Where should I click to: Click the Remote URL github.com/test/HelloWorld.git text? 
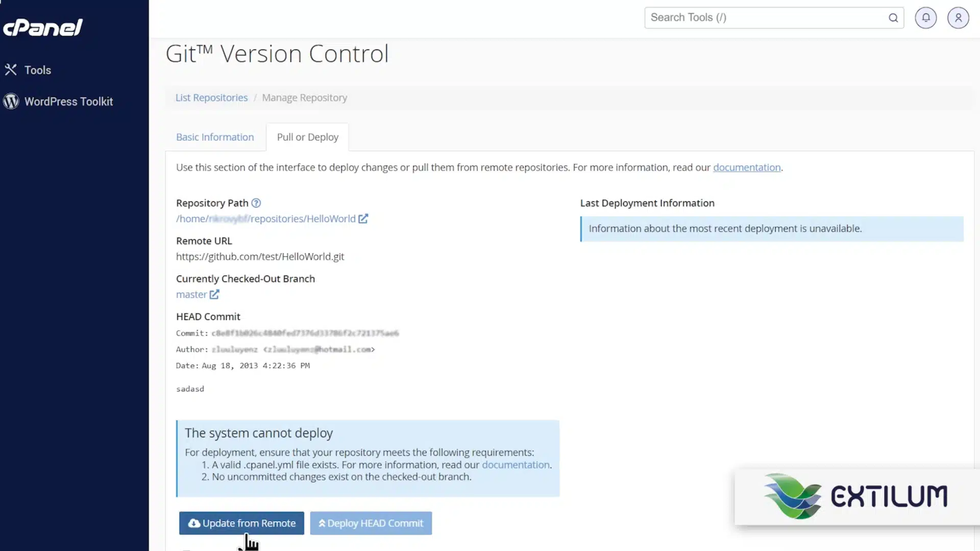coord(260,257)
